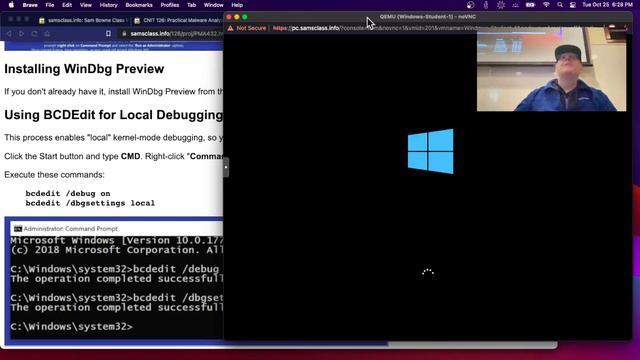Click the 'bcdedit /debug on' command text
Image resolution: width=640 pixels, height=360 pixels.
click(x=68, y=193)
